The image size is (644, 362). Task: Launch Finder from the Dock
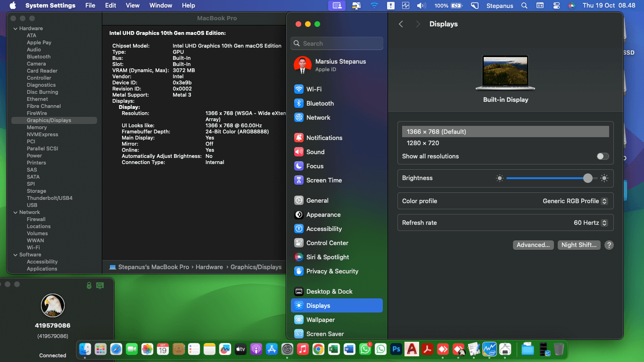coord(85,349)
